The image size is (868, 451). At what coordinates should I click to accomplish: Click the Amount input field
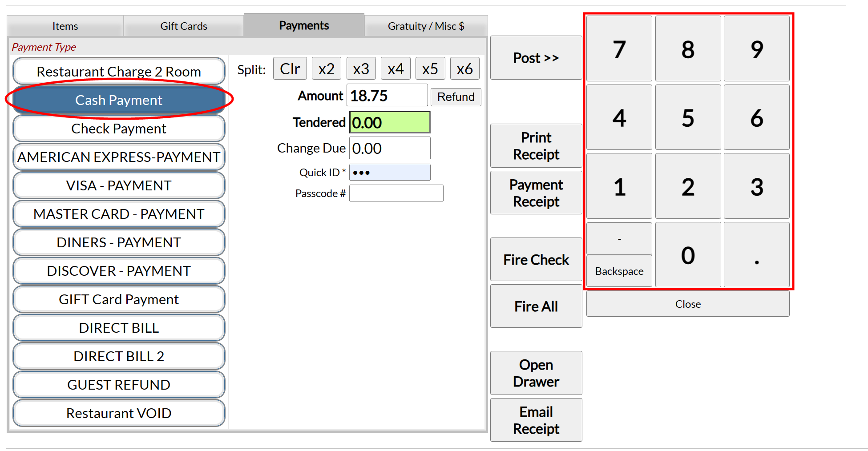coord(387,95)
